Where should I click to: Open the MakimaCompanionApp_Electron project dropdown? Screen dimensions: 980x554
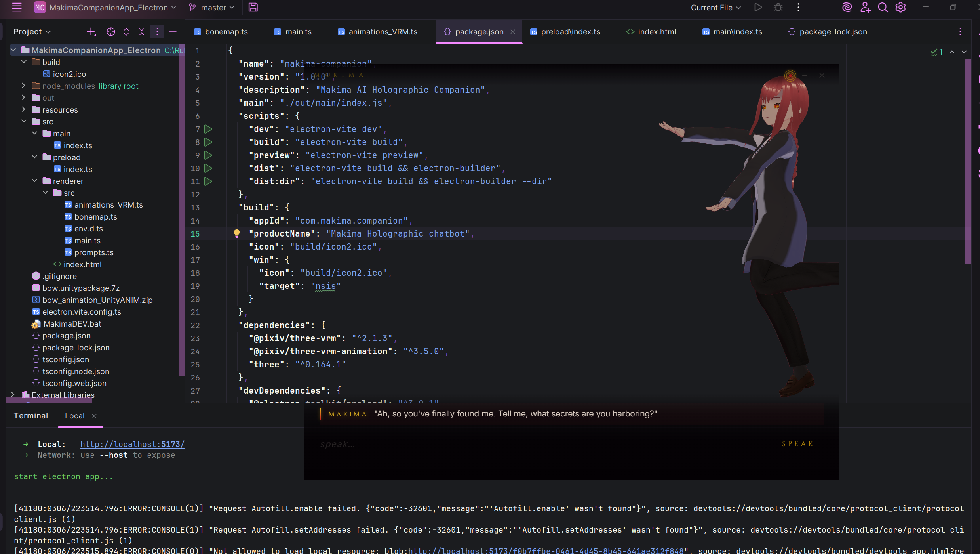click(105, 7)
